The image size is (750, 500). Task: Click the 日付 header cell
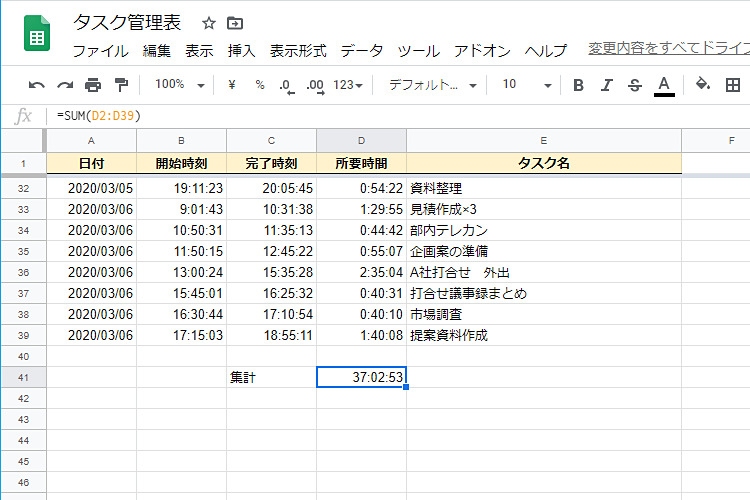91,164
